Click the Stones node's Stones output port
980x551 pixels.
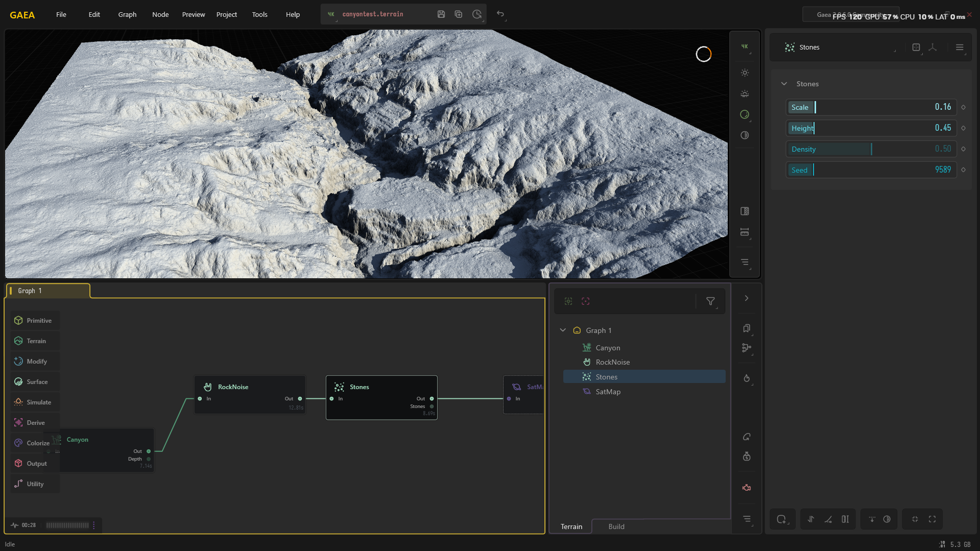(x=432, y=406)
